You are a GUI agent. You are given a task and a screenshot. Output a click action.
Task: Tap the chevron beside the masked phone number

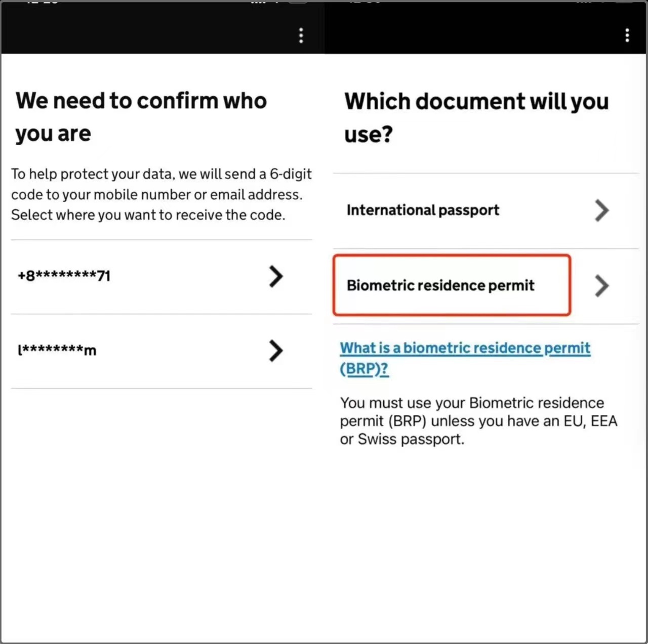point(275,276)
